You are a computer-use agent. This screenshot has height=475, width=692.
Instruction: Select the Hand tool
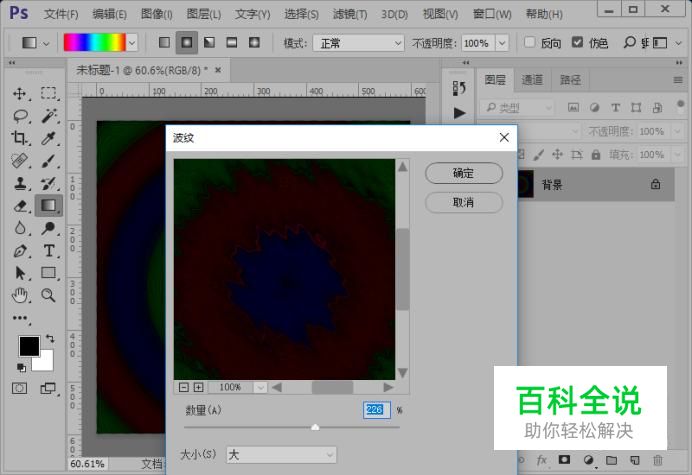coord(20,295)
